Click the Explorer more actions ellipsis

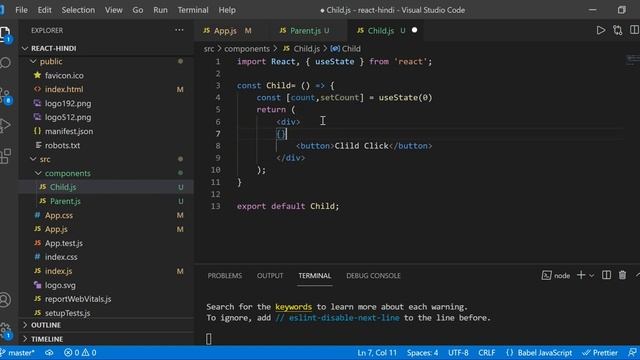(x=179, y=30)
